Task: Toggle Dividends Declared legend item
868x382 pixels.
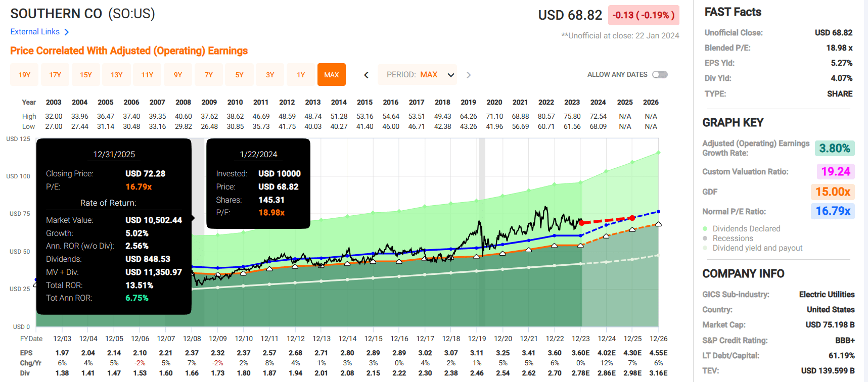Action: coord(746,229)
